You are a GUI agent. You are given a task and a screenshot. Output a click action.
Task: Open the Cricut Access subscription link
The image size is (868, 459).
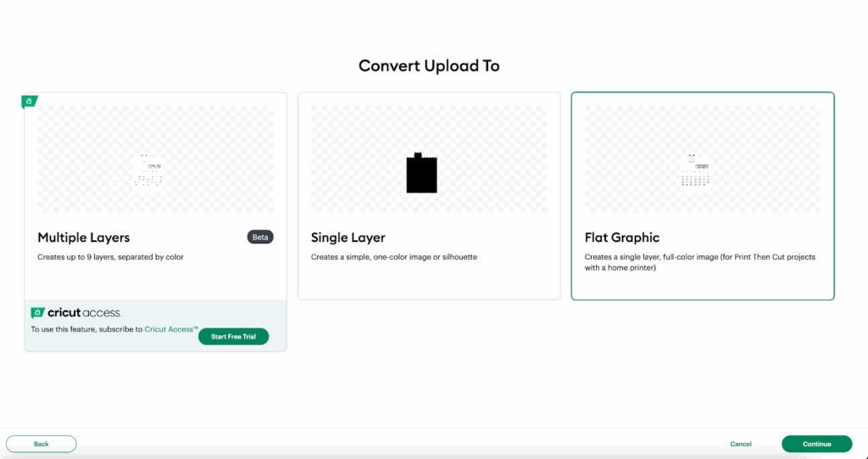pos(171,329)
